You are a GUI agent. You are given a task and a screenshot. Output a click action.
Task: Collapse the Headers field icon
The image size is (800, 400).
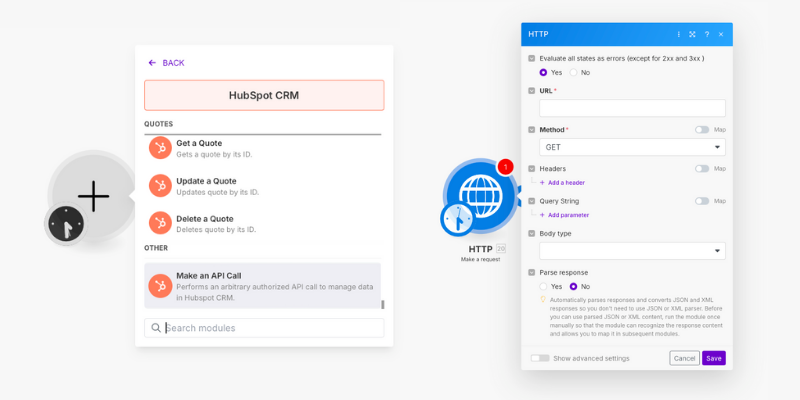[x=532, y=168]
